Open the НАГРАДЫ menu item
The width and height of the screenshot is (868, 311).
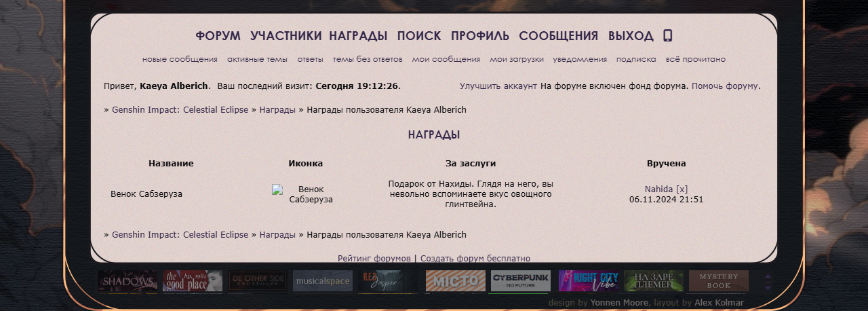point(359,36)
